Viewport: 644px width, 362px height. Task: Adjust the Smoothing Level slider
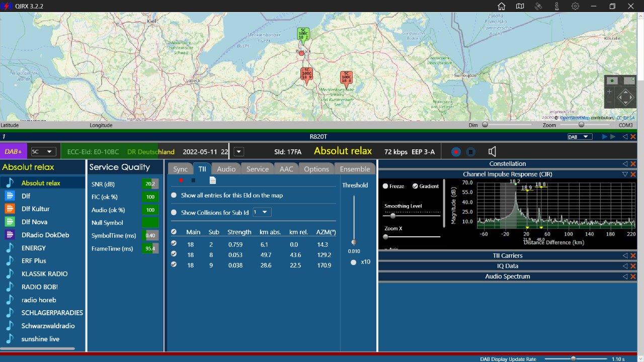(x=392, y=215)
